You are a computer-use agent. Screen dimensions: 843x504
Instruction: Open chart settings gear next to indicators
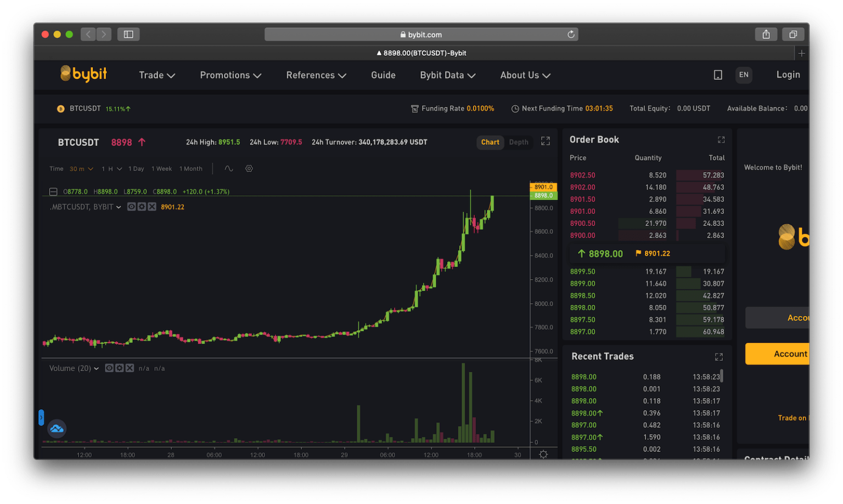[249, 168]
